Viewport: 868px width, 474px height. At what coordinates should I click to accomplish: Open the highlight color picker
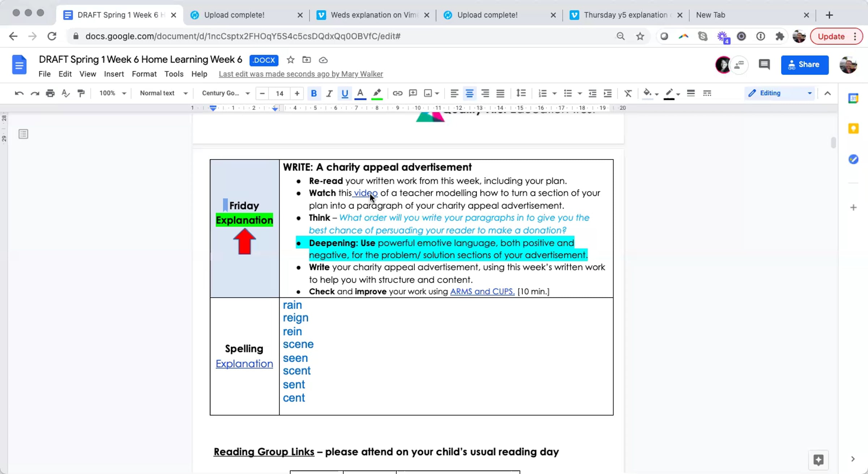click(377, 93)
